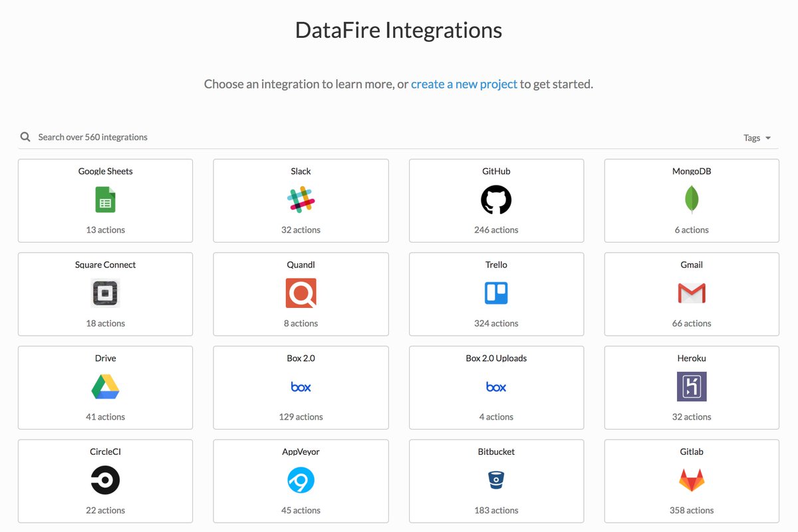Select the Gitlab card title
This screenshot has width=798, height=532.
pyautogui.click(x=692, y=452)
